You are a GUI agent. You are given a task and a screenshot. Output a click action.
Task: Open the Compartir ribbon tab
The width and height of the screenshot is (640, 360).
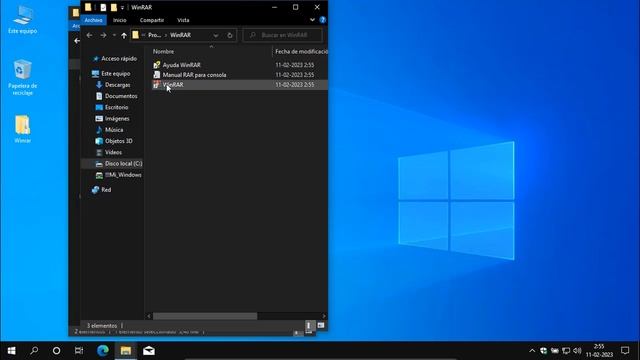[x=152, y=20]
